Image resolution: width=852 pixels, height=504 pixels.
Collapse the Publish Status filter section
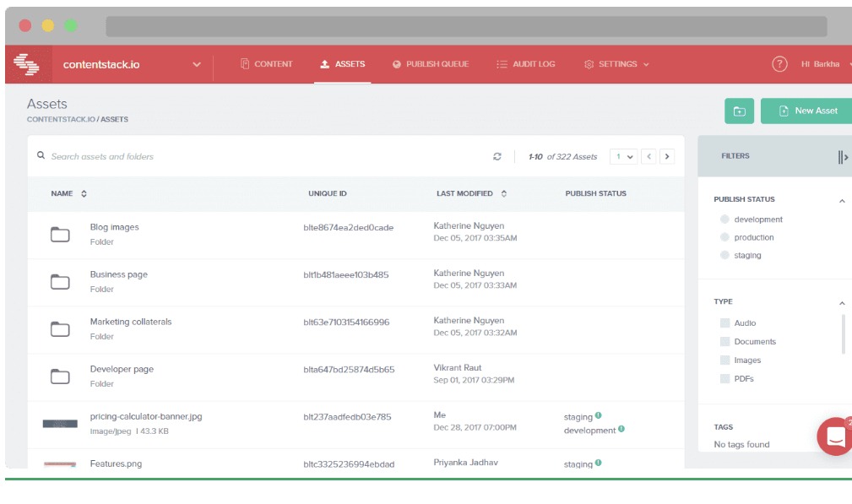[x=841, y=200]
